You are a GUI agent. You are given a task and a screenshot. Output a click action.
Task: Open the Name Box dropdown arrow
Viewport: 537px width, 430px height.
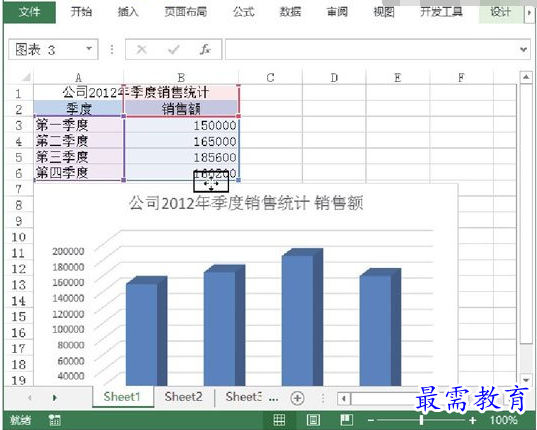[89, 49]
